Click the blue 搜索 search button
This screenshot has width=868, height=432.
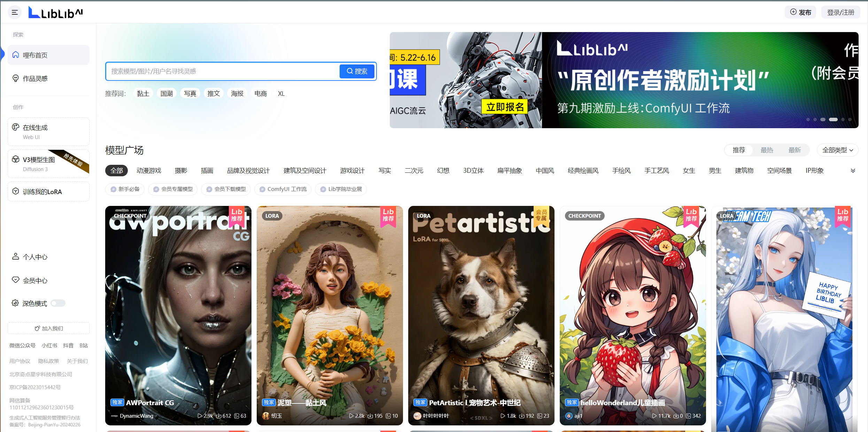pyautogui.click(x=357, y=71)
